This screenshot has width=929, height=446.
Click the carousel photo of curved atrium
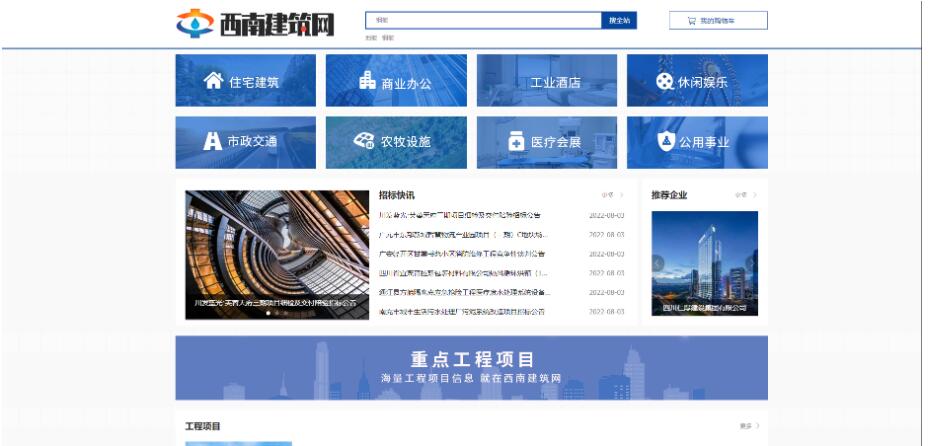(x=277, y=255)
